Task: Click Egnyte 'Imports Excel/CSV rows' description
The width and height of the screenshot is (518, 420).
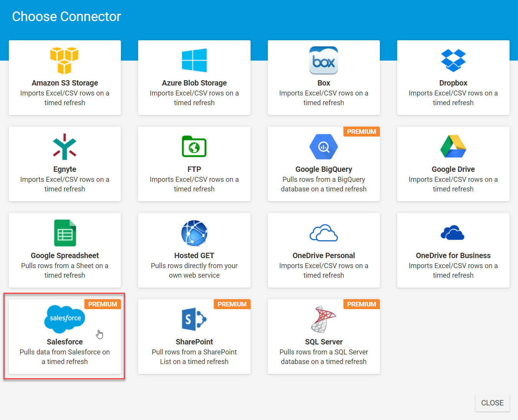Action: pos(64,184)
